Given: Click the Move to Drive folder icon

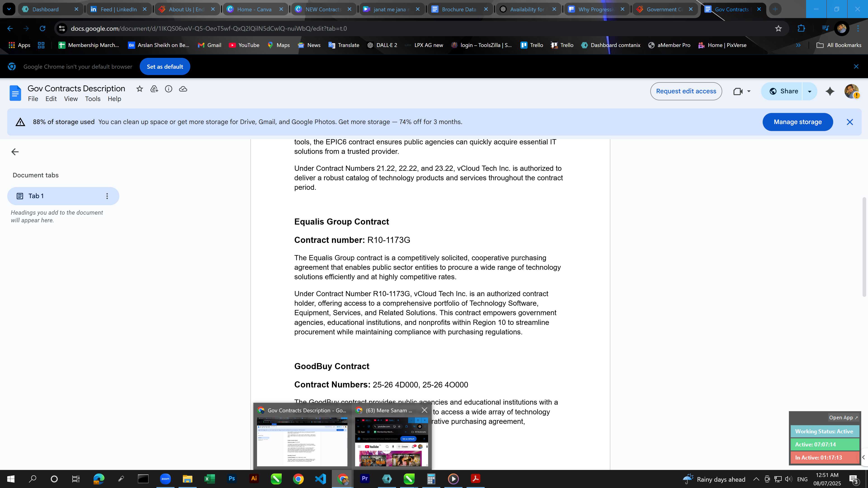Looking at the screenshot, I should tap(154, 89).
